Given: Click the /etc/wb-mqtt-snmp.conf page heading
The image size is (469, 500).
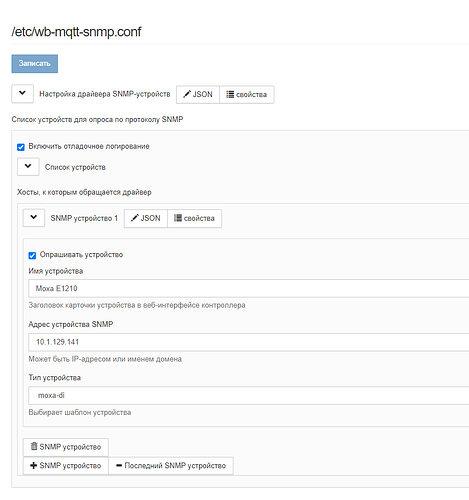Looking at the screenshot, I should pos(76,32).
